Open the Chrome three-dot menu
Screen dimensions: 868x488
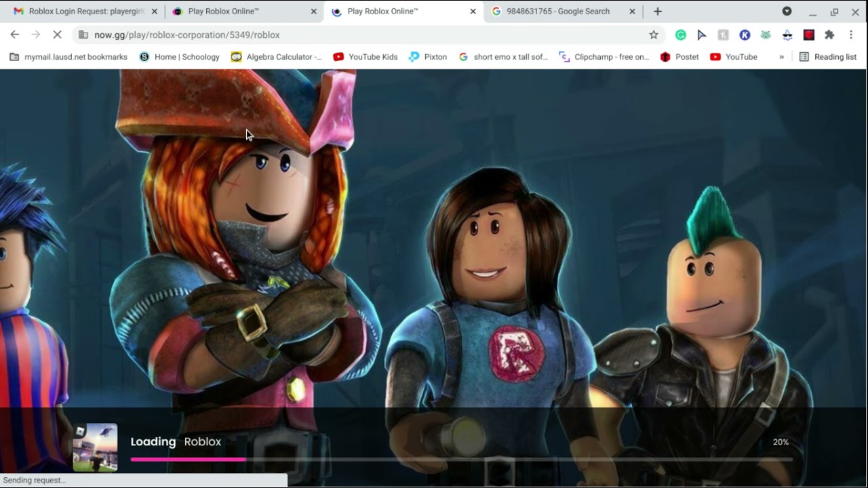(851, 35)
